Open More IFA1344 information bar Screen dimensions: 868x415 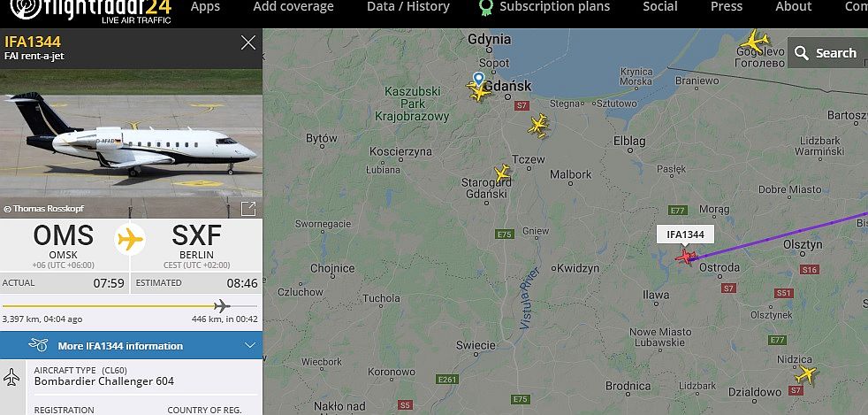pyautogui.click(x=131, y=346)
